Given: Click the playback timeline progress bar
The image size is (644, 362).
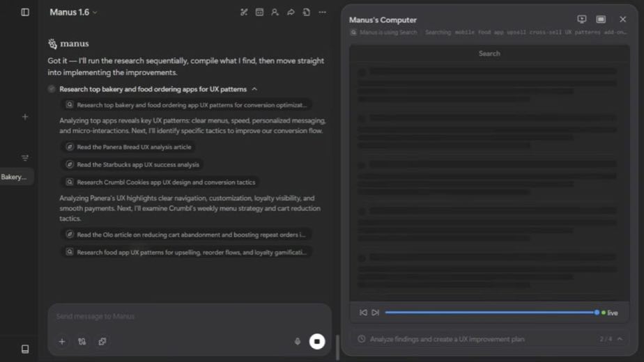Looking at the screenshot, I should click(x=491, y=313).
